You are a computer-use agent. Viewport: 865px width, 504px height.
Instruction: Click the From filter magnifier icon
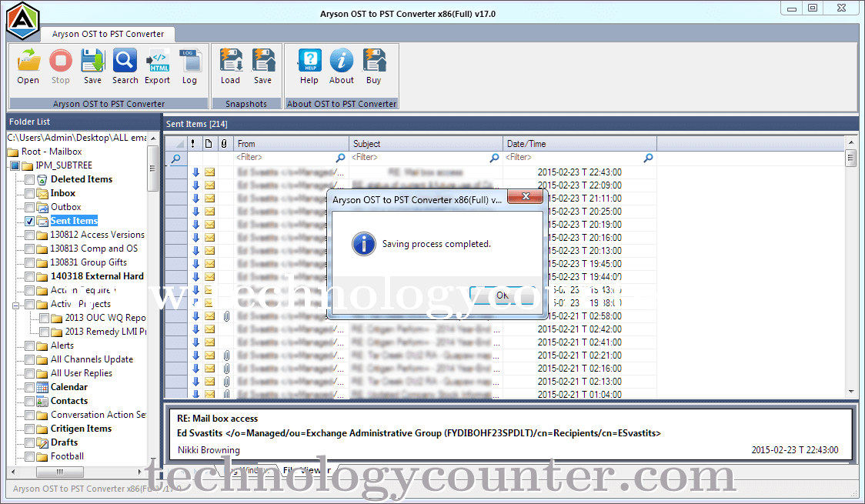click(x=340, y=158)
